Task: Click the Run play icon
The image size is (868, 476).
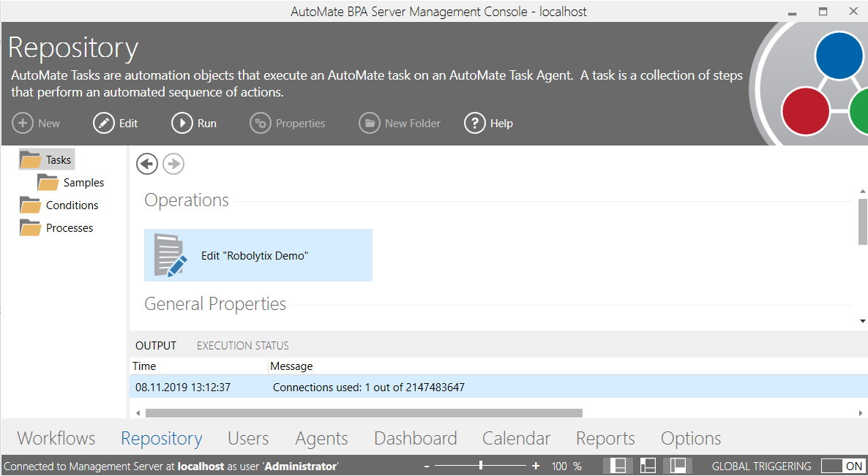Action: (182, 123)
